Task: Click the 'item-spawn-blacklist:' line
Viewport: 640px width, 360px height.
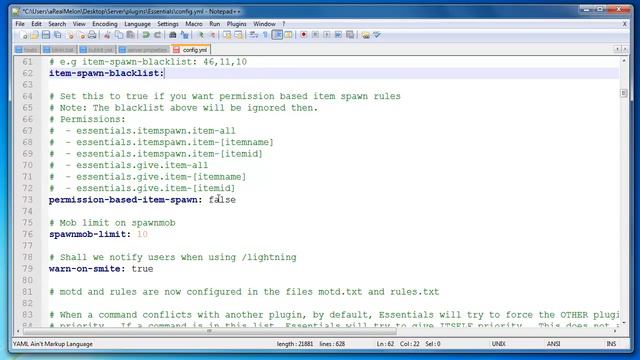Action: click(106, 73)
